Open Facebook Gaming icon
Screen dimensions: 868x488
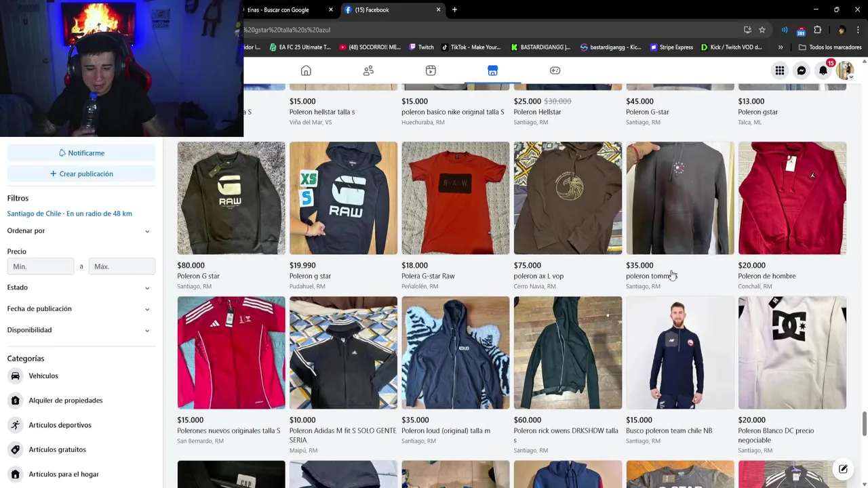(x=555, y=70)
